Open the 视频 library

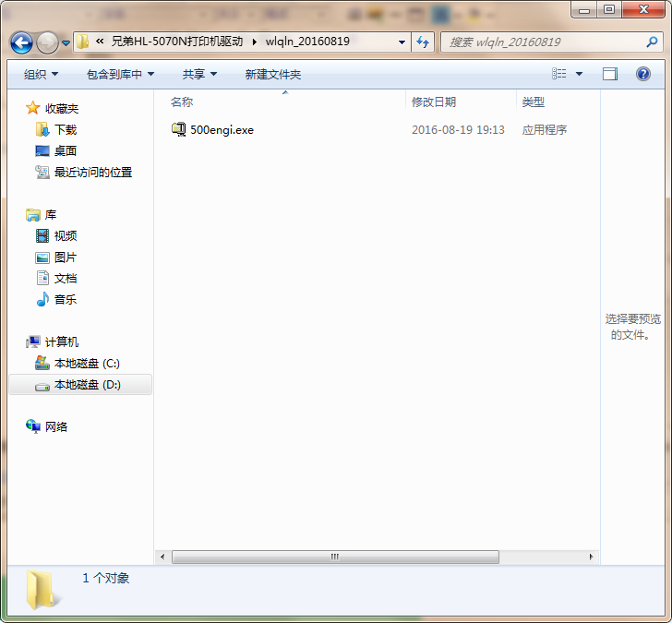tap(66, 235)
